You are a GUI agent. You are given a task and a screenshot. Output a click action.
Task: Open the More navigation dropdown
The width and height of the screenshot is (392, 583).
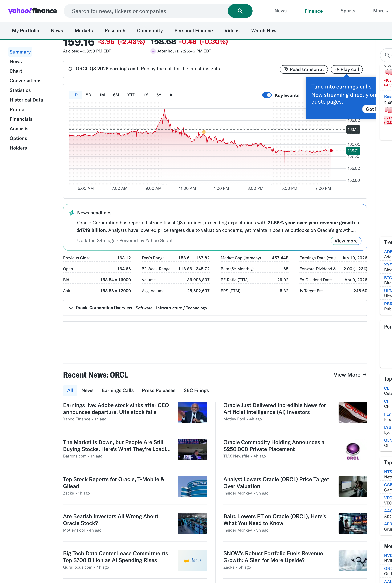(x=380, y=11)
